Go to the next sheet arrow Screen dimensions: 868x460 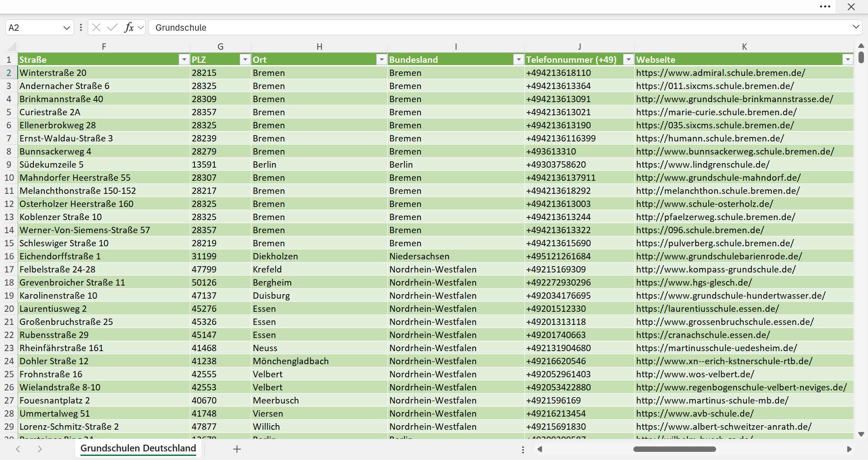pos(40,449)
